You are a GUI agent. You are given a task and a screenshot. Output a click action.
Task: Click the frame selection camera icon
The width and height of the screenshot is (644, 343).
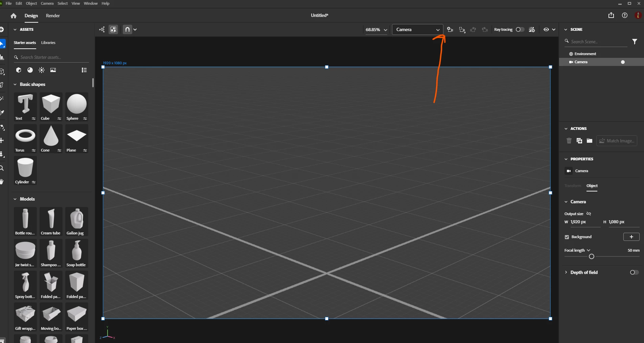point(462,29)
